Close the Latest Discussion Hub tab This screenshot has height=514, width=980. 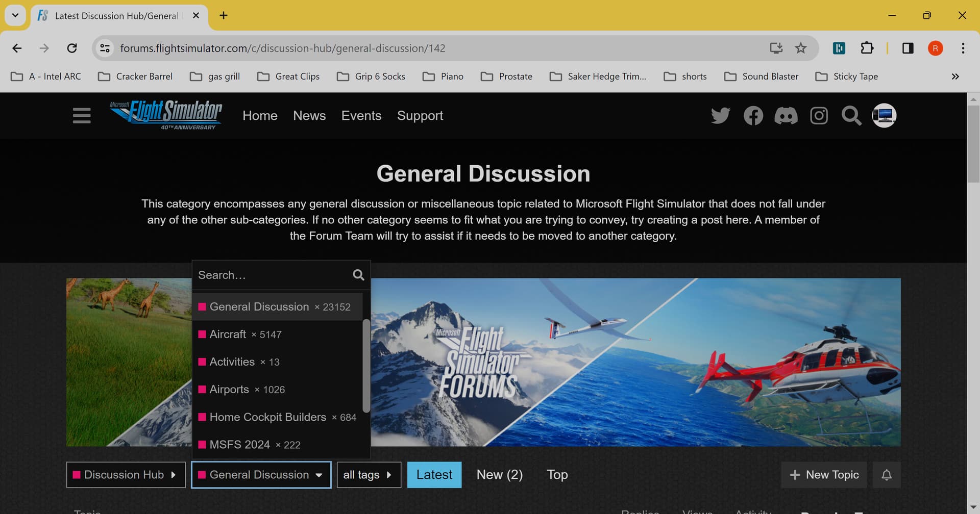196,15
